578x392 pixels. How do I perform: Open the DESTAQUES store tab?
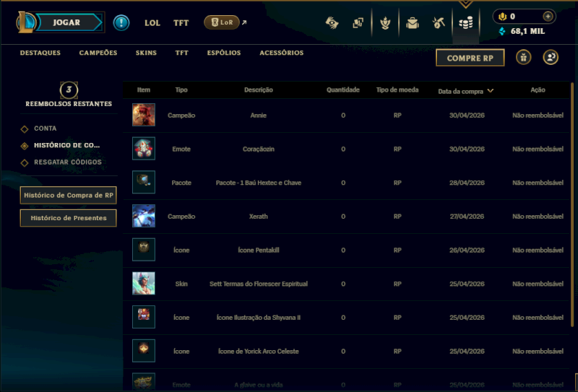point(40,53)
